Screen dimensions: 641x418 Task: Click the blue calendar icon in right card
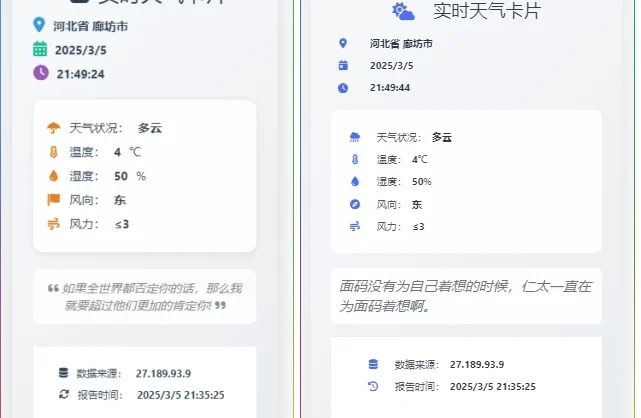tap(343, 65)
